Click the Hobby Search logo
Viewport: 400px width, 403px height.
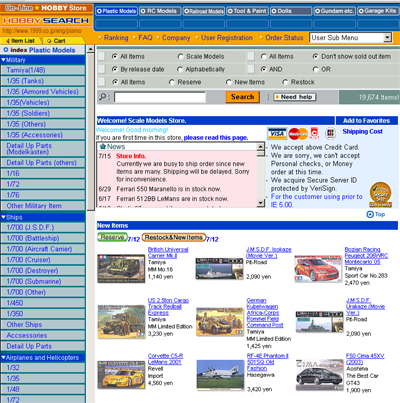click(46, 20)
